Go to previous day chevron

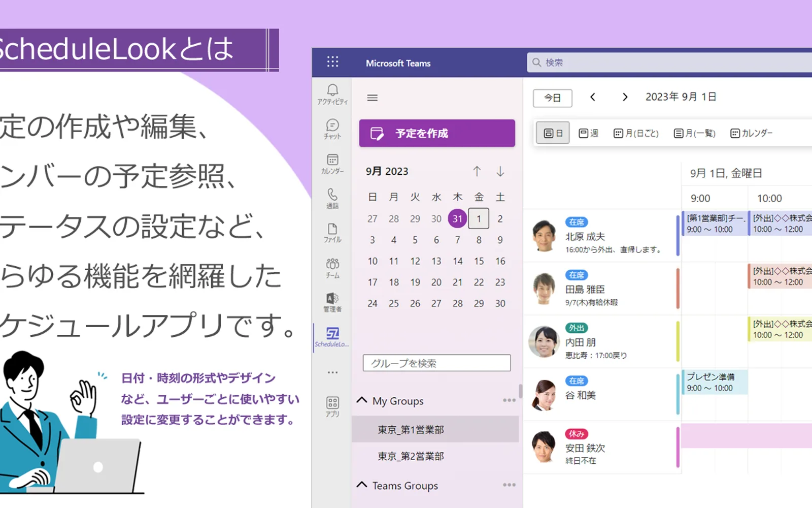(593, 97)
